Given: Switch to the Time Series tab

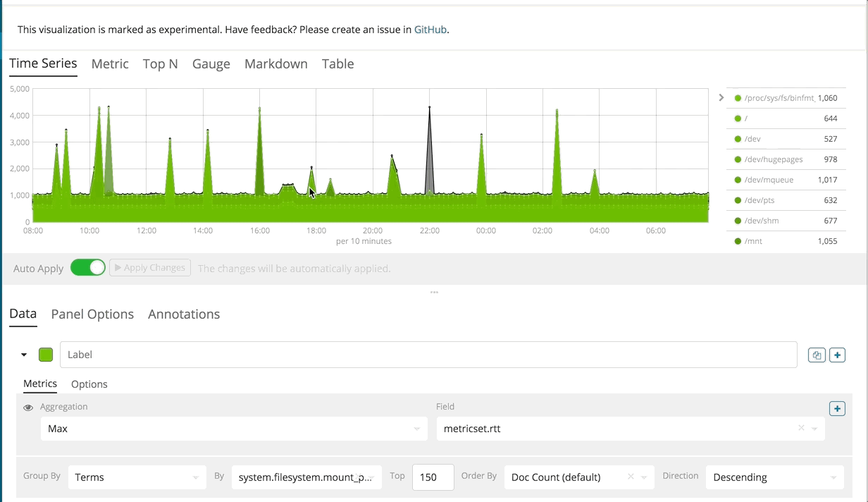Looking at the screenshot, I should pyautogui.click(x=43, y=63).
